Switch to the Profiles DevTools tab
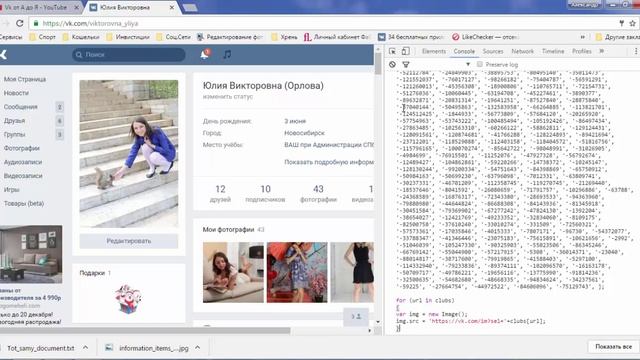This screenshot has width=640, height=360. pos(582,51)
